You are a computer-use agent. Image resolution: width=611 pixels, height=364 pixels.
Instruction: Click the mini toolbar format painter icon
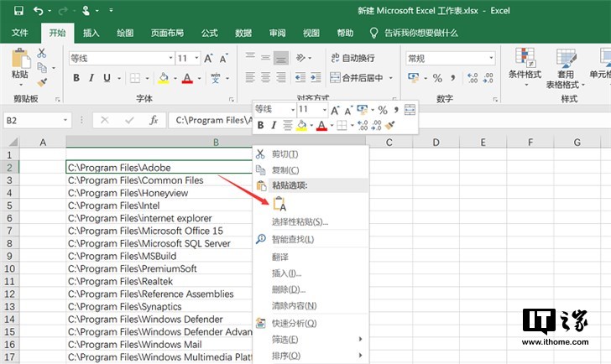389,125
